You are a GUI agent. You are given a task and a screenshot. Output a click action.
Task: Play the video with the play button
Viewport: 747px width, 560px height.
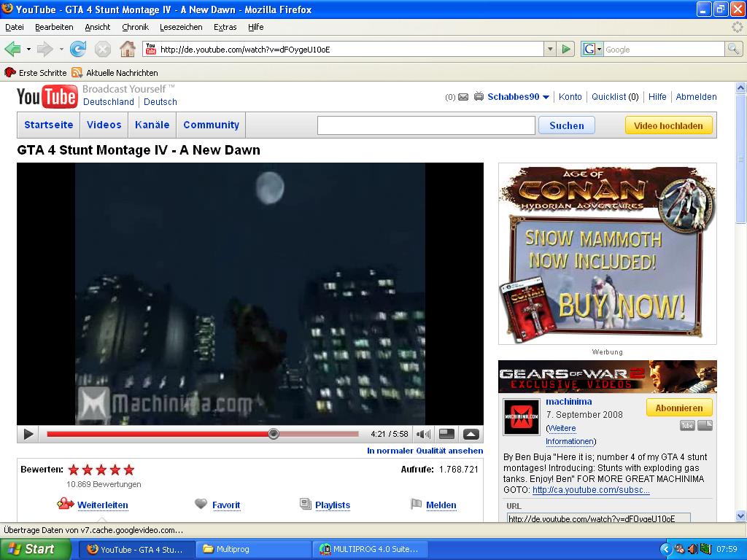pos(28,434)
